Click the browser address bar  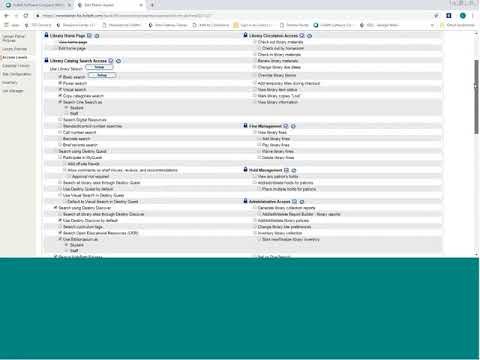tap(233, 16)
